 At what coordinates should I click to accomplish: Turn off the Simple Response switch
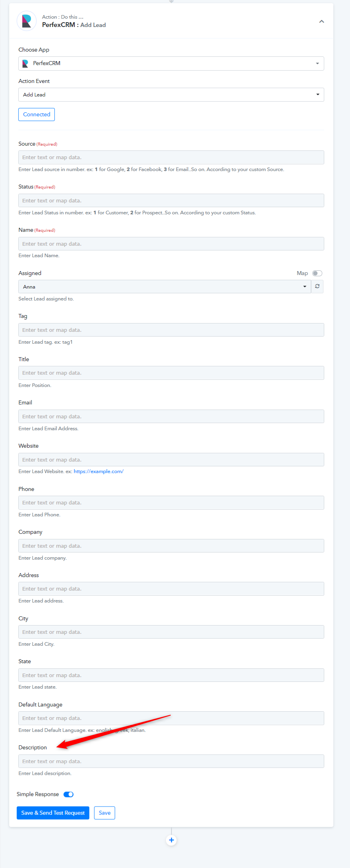pos(69,795)
